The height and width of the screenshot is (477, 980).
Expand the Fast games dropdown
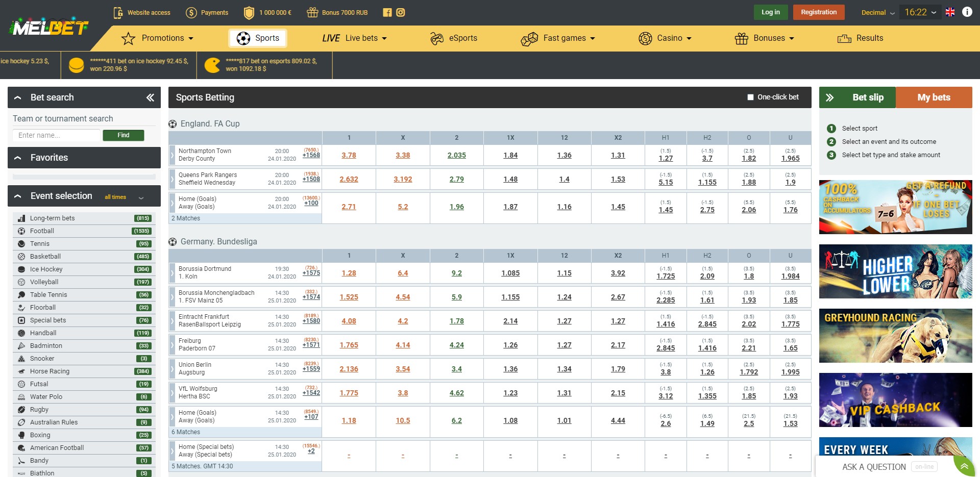pyautogui.click(x=558, y=38)
